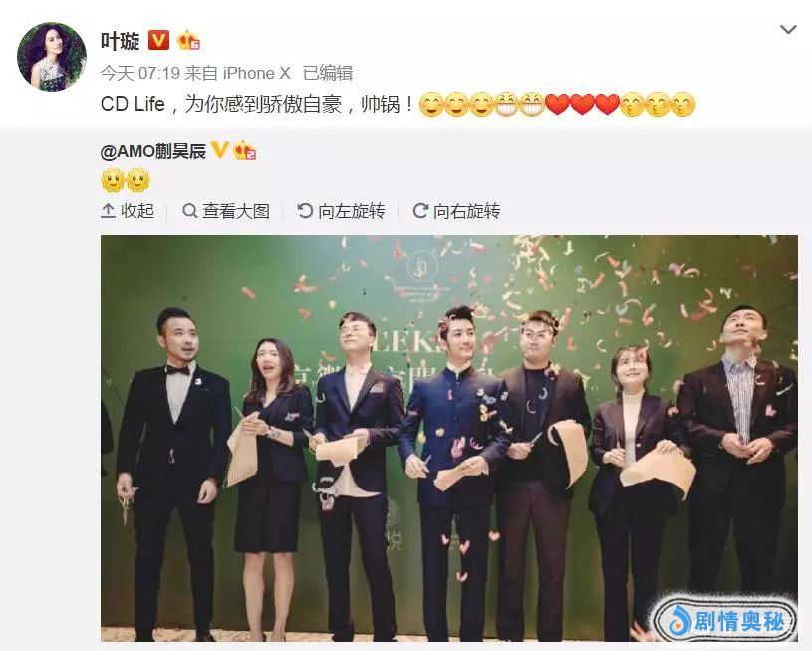Open the chevron menu on 叶璇's post

(x=788, y=30)
